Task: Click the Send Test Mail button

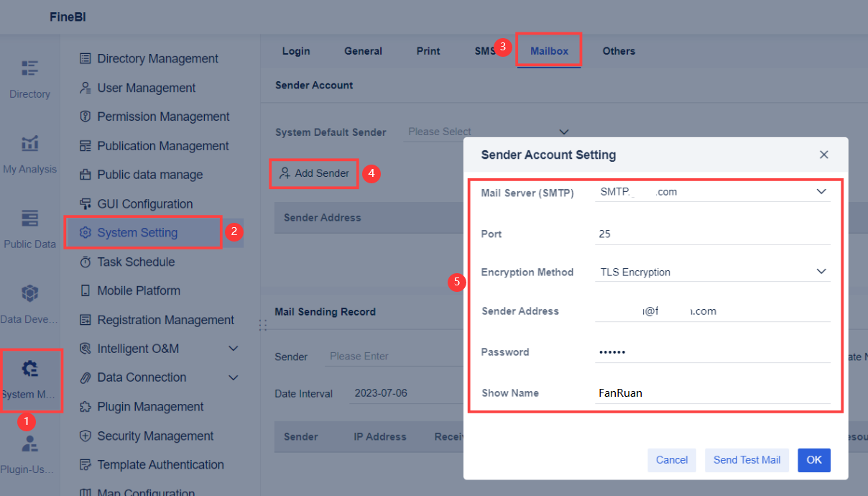Action: 747,459
